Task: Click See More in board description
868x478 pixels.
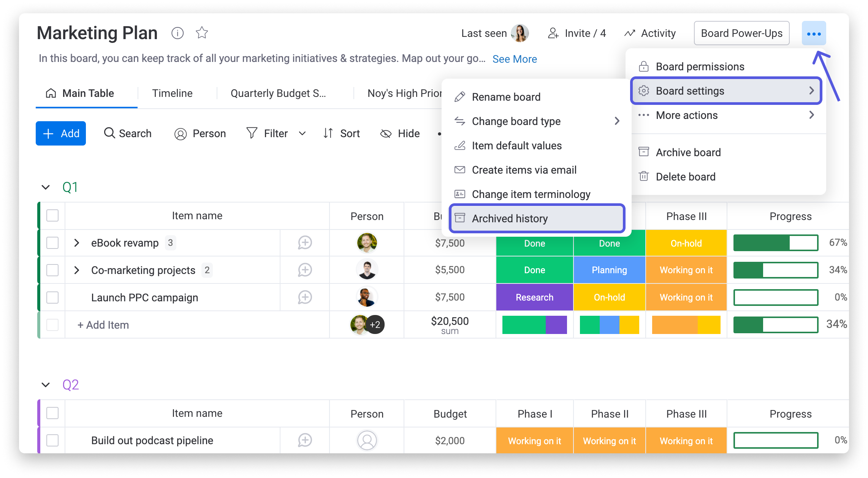Action: coord(515,59)
